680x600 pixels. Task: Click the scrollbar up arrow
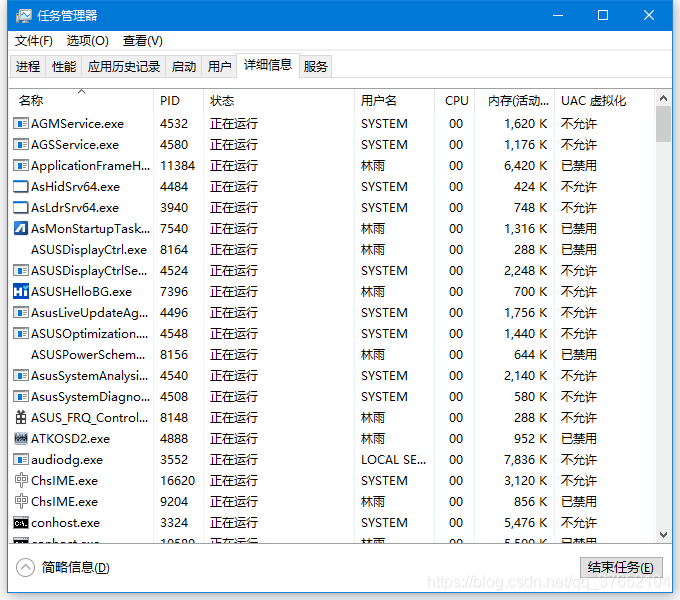[x=663, y=98]
